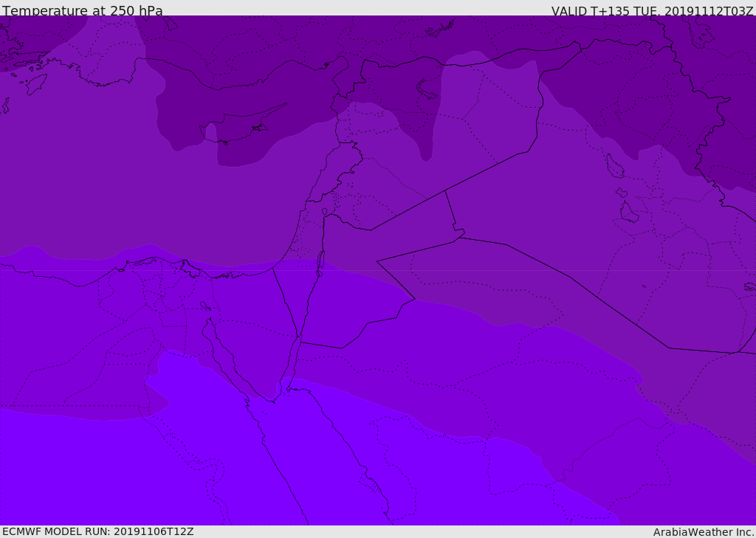
Task: Click the model run date "20191106T12Z"
Action: 153,531
